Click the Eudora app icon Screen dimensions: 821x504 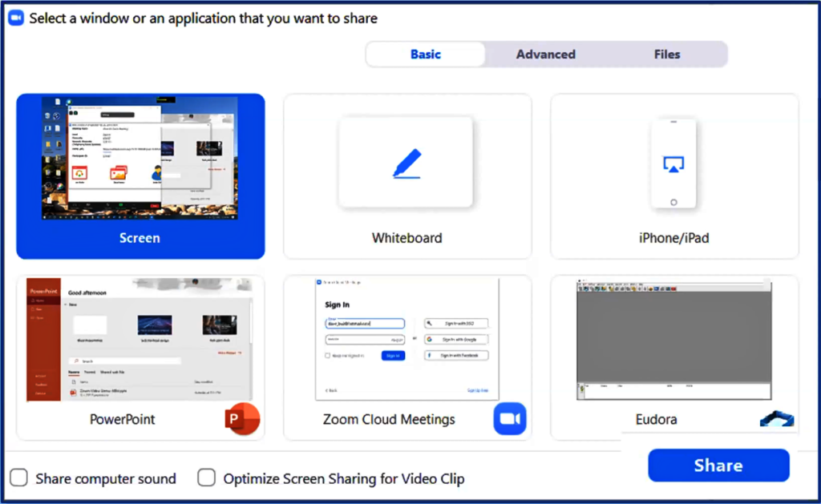click(x=777, y=419)
